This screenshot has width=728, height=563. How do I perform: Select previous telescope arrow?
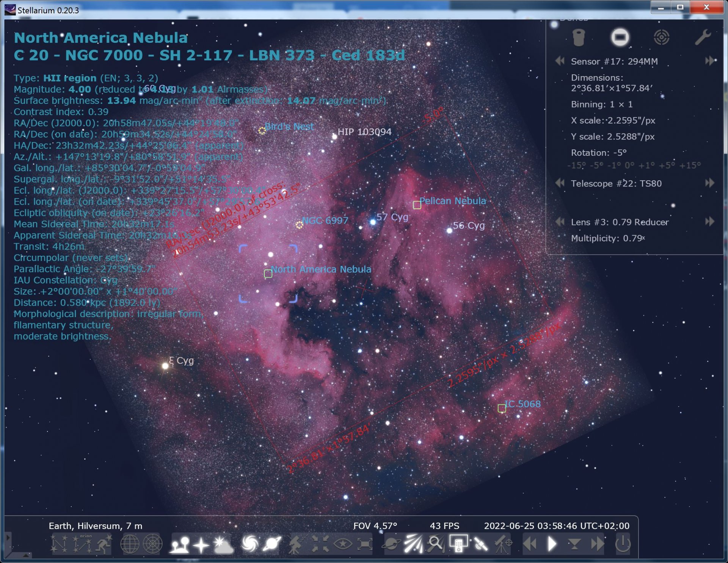(x=560, y=183)
